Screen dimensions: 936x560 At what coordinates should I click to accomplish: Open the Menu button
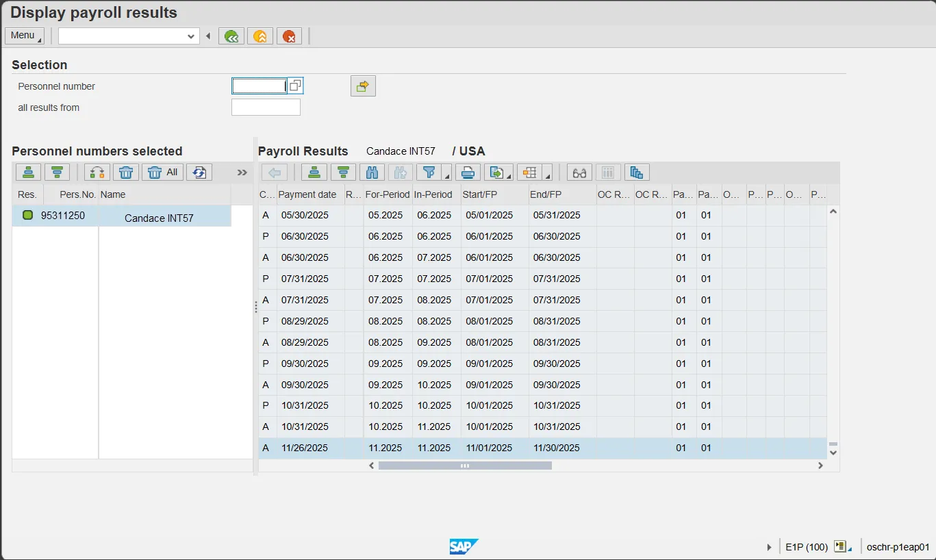(24, 36)
